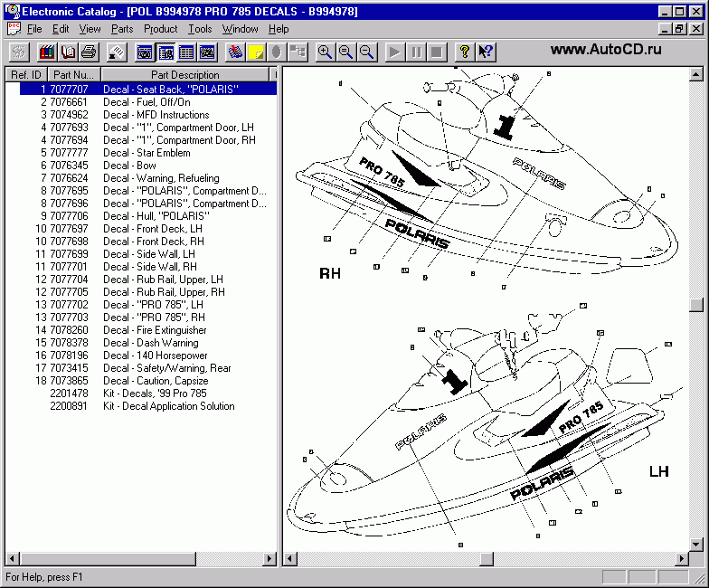Select row Decal - Safety/Warning, Rear
Screen dimensions: 709x588
coord(141,368)
